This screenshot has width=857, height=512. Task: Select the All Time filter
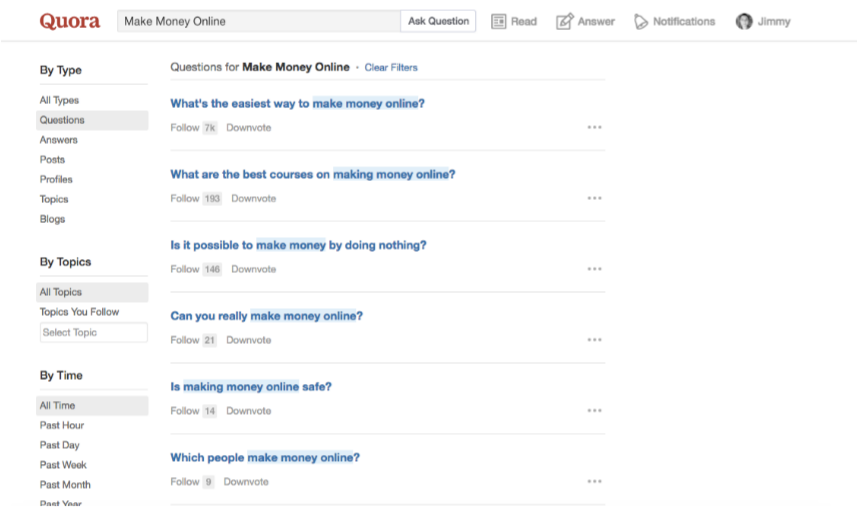tap(92, 405)
